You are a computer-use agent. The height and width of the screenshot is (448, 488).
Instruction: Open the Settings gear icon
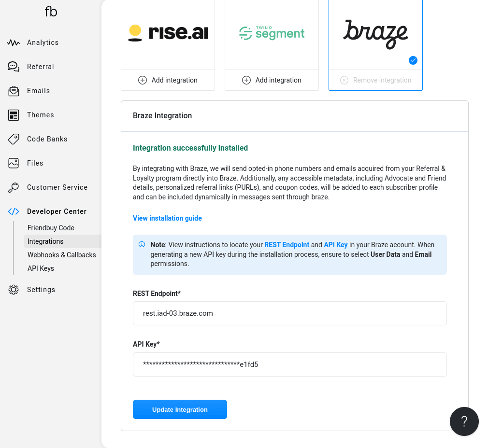coord(14,290)
